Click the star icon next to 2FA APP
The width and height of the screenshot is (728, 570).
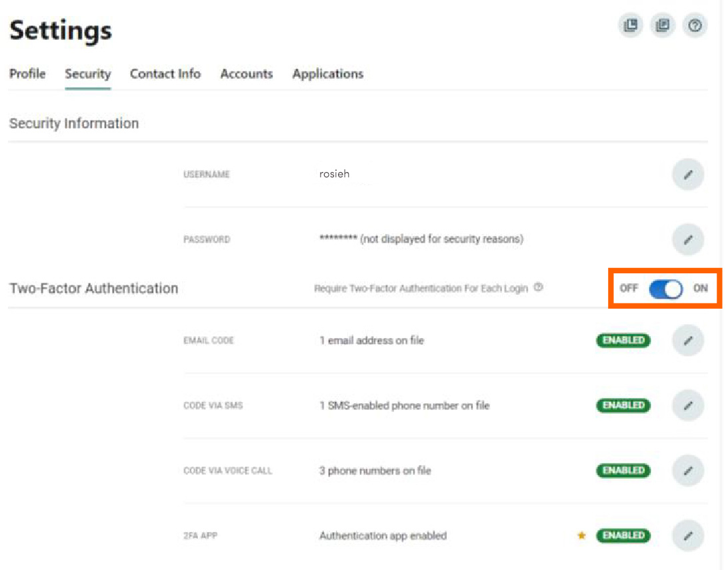pos(581,535)
